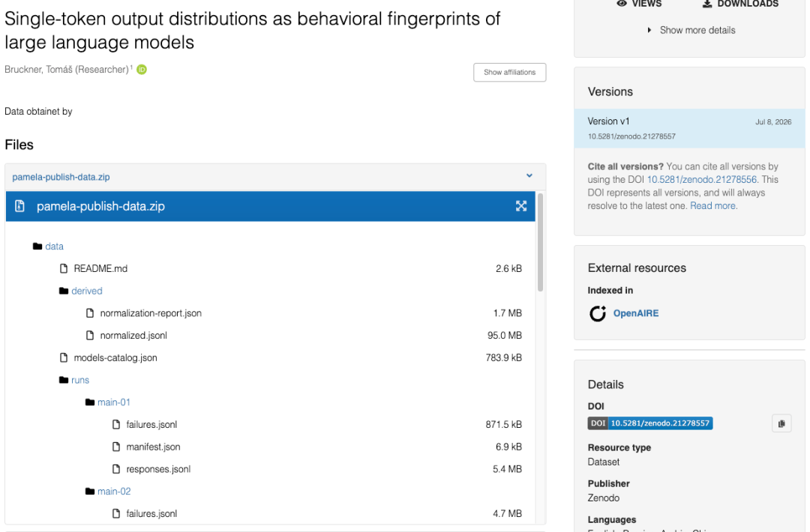This screenshot has width=810, height=532.
Task: Open the main-01 folder
Action: click(x=114, y=402)
